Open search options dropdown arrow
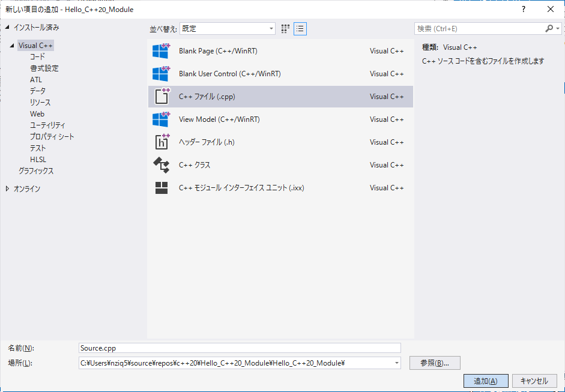The image size is (565, 392). 558,28
